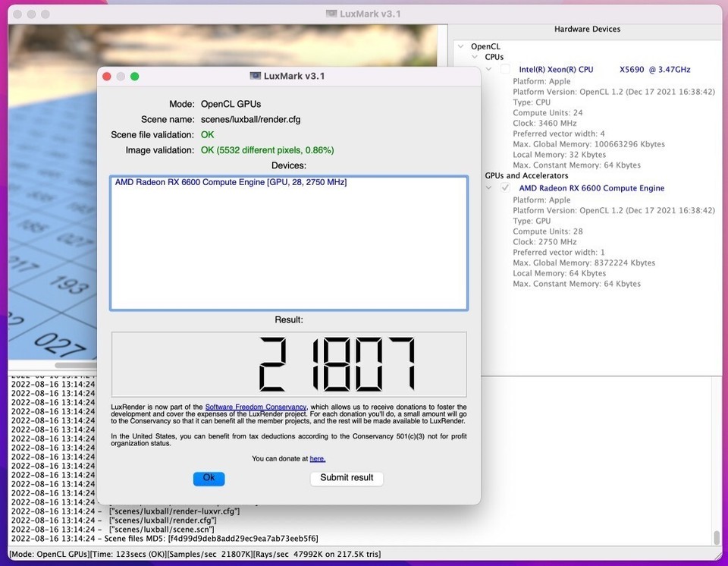This screenshot has width=728, height=566.
Task: Open the Software Freedom Conservancy link
Action: click(x=256, y=407)
